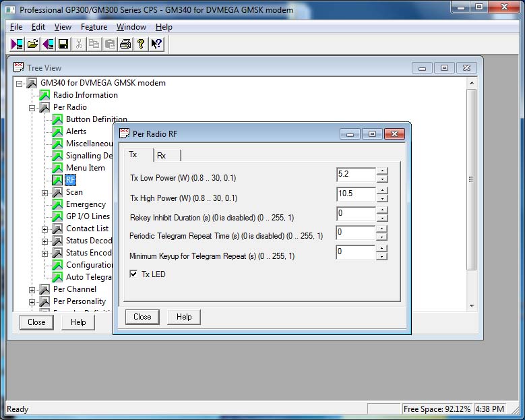Click Close in Per Radio RF dialog
Image resolution: width=525 pixels, height=420 pixels.
(142, 317)
